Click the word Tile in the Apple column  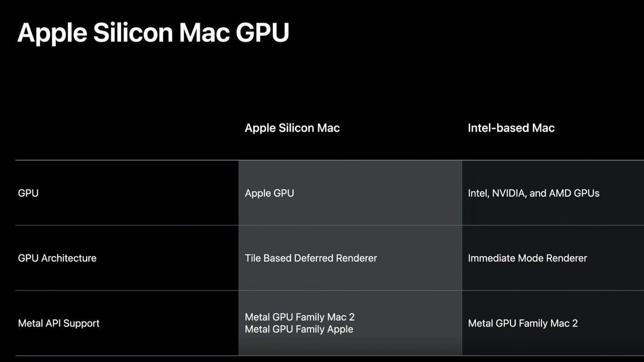pyautogui.click(x=252, y=258)
